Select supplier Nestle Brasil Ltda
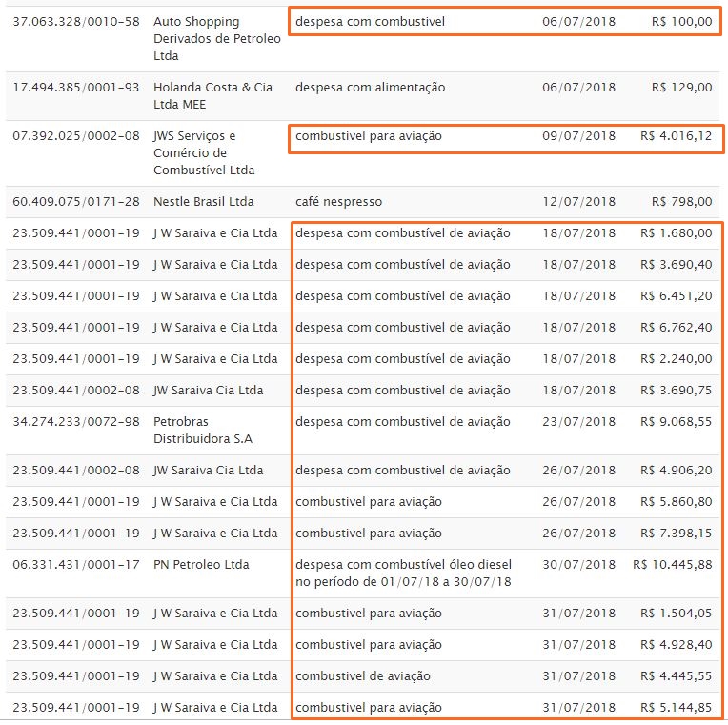 [203, 201]
